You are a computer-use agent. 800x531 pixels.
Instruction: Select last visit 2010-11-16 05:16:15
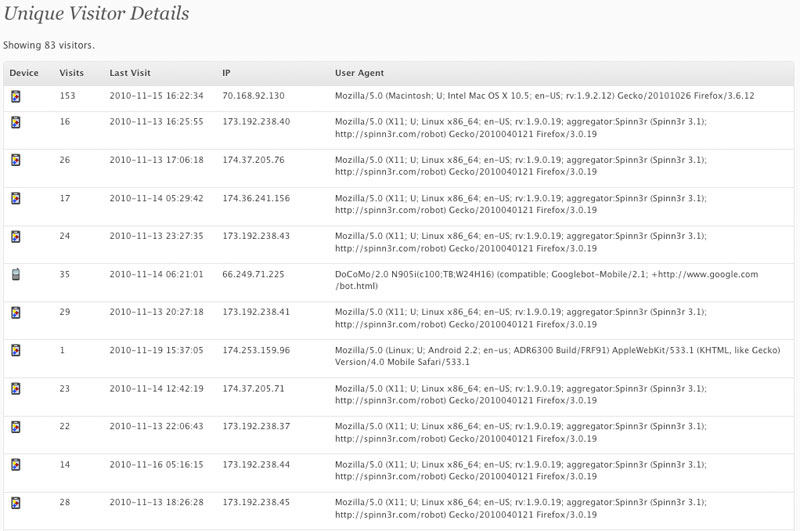[x=156, y=465]
